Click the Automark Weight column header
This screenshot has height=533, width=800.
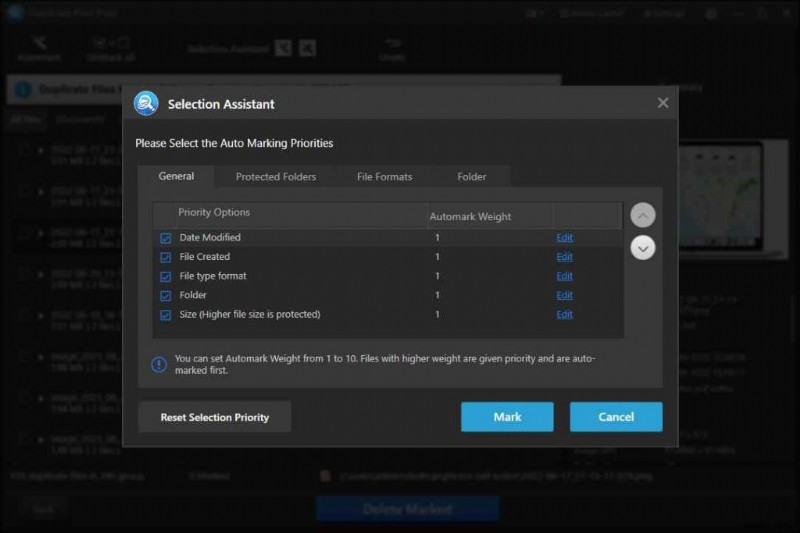coord(470,216)
